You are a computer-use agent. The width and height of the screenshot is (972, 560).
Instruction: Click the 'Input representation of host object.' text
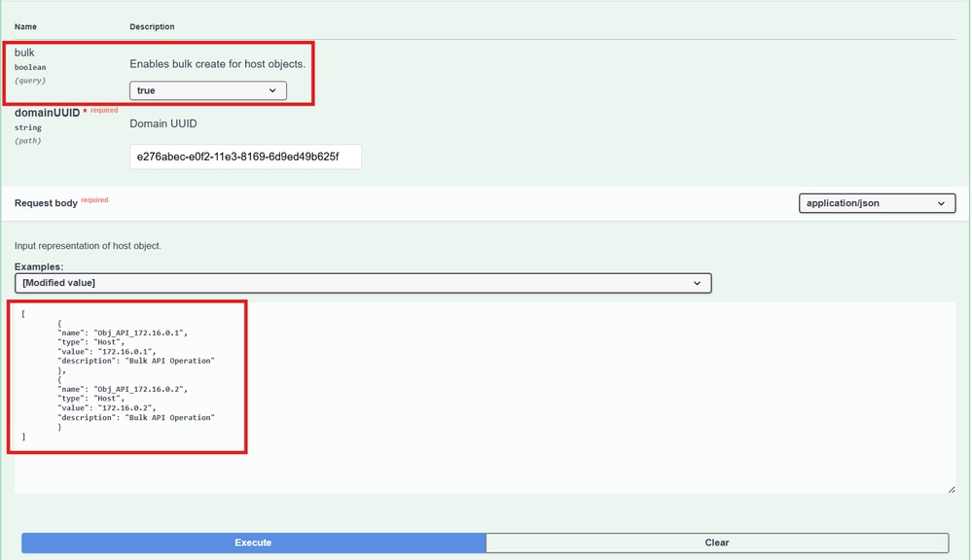coord(88,246)
